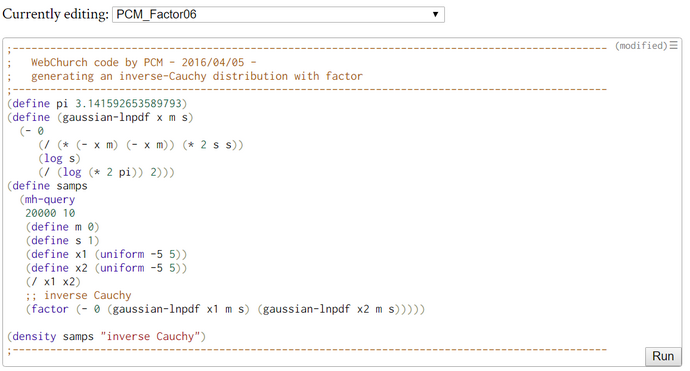This screenshot has width=690, height=371.
Task: Click the 'Currently editing:' label
Action: 55,14
